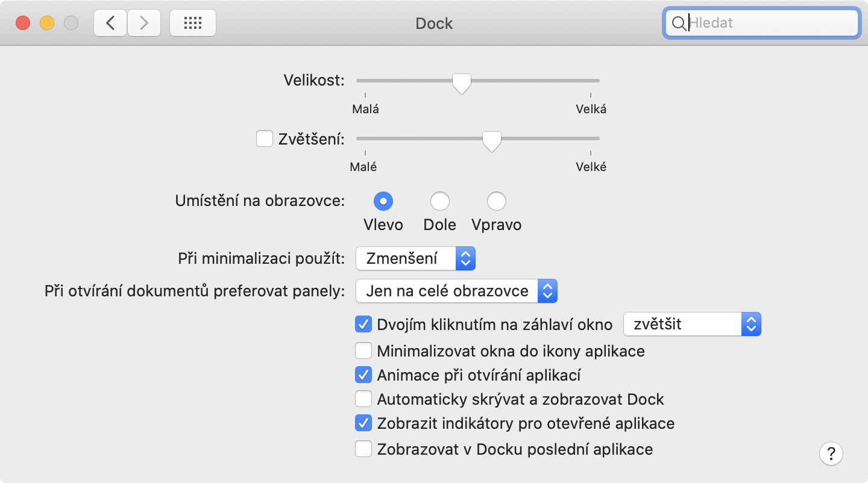The image size is (868, 483).
Task: Select Dole dock position radio button
Action: 439,201
